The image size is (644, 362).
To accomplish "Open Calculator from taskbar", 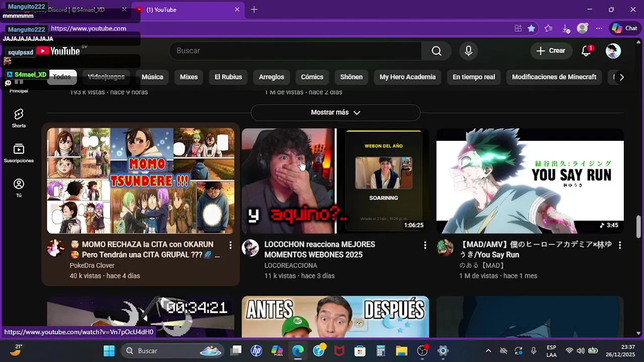I will click(x=381, y=350).
